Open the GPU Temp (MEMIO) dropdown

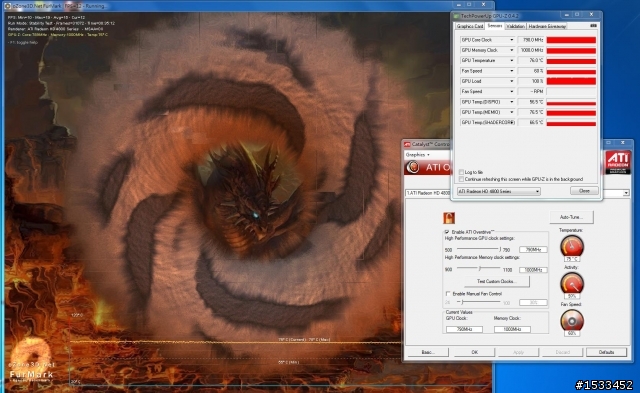tap(511, 112)
